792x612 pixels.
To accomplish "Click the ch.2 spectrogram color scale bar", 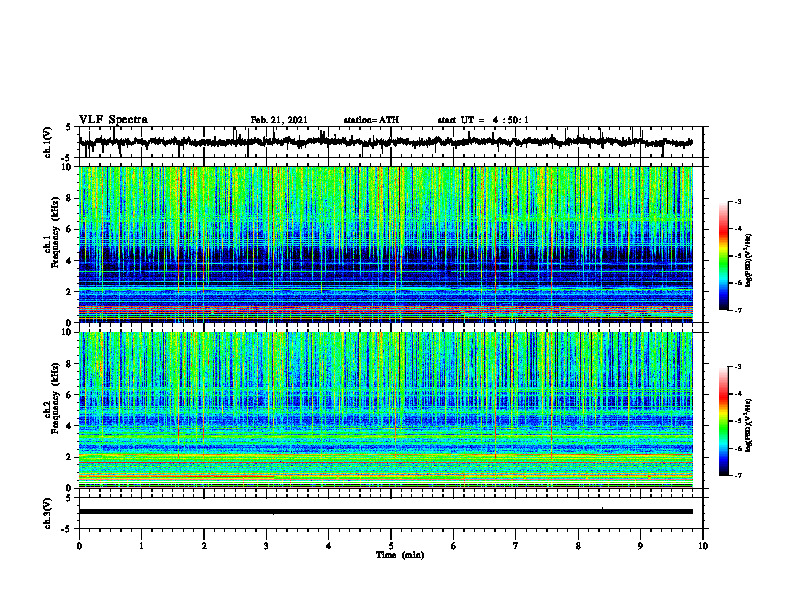I will pyautogui.click(x=723, y=421).
